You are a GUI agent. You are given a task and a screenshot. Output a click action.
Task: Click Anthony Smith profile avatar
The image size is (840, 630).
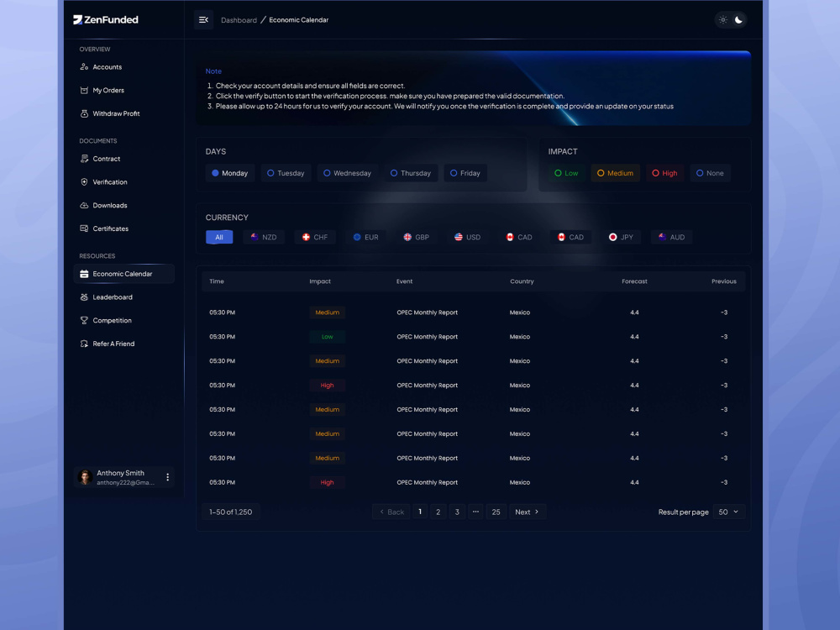click(85, 477)
